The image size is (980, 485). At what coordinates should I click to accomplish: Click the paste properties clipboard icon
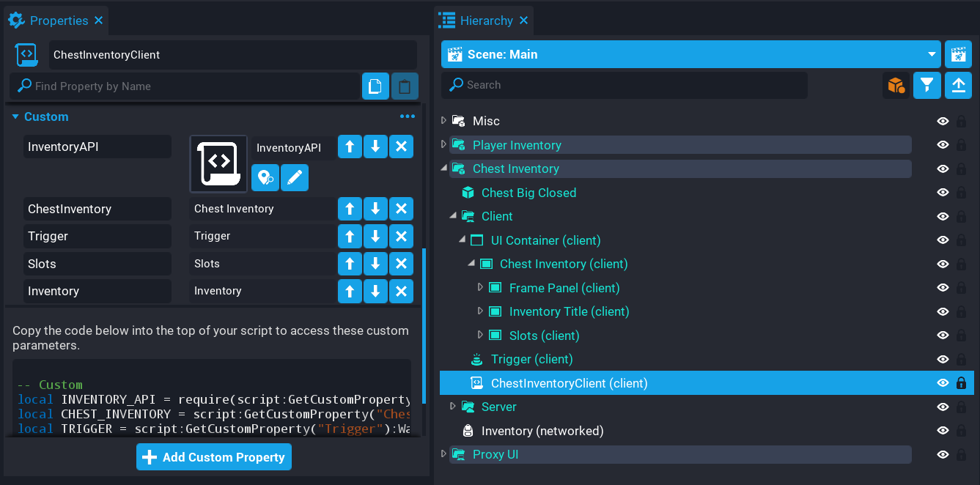(404, 86)
